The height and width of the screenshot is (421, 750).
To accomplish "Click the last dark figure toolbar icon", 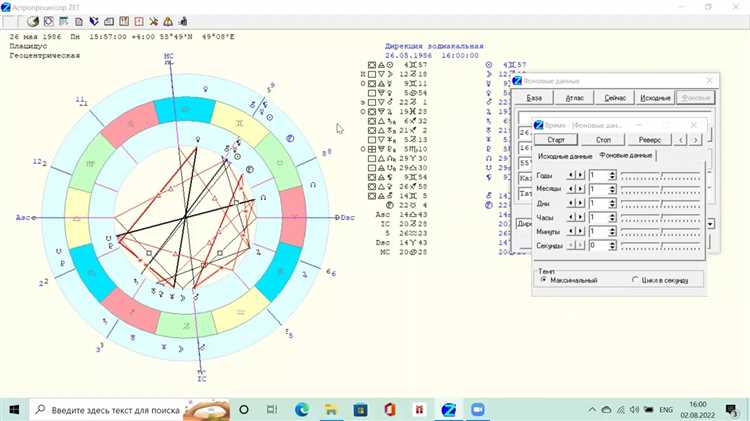I will (183, 22).
